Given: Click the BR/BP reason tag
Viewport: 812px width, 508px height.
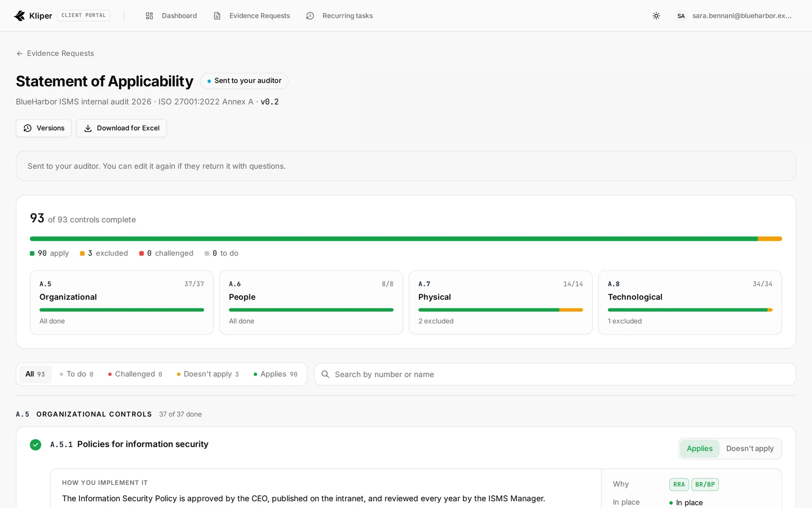Looking at the screenshot, I should [x=705, y=484].
